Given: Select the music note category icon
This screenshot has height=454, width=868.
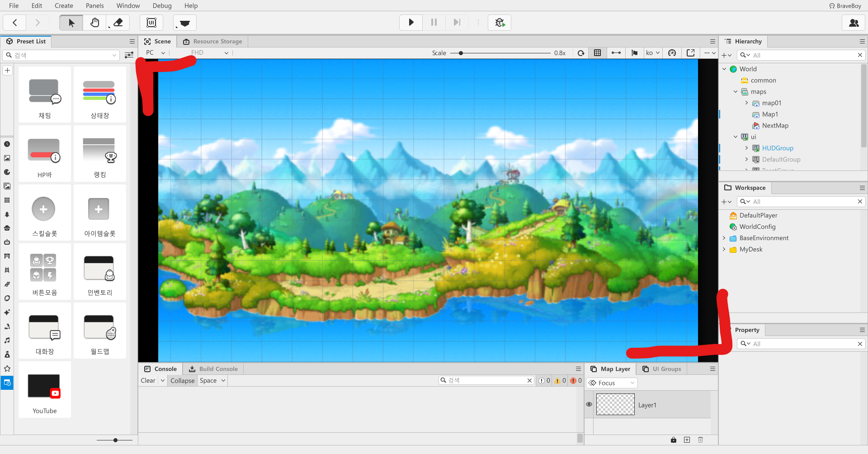Looking at the screenshot, I should point(7,340).
